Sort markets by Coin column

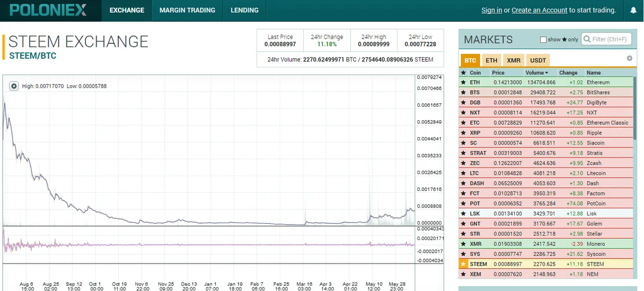point(475,72)
